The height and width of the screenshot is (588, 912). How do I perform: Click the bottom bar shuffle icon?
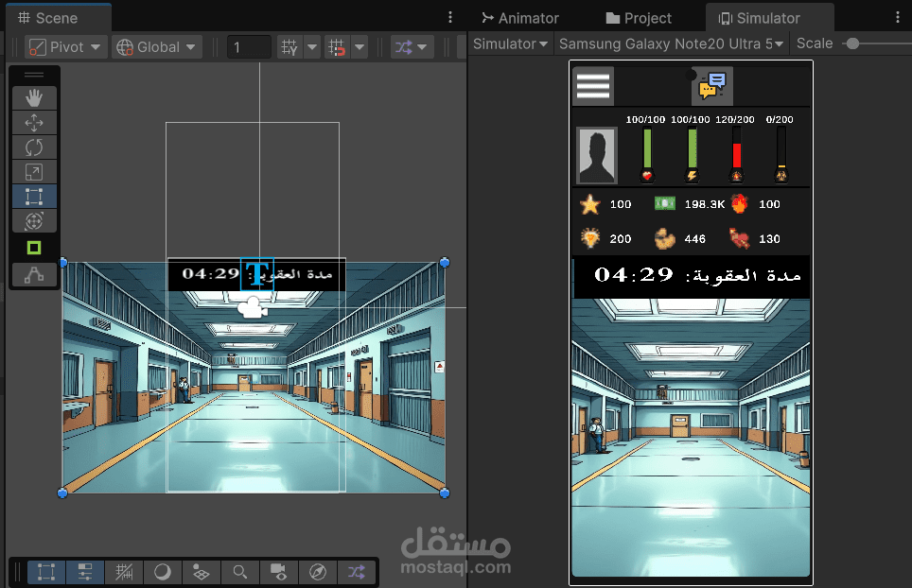pos(357,572)
